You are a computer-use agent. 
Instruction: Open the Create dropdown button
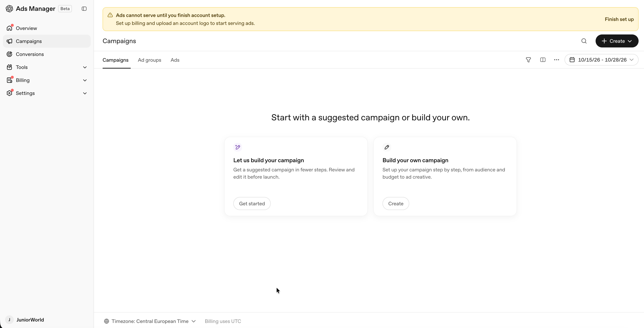point(617,41)
